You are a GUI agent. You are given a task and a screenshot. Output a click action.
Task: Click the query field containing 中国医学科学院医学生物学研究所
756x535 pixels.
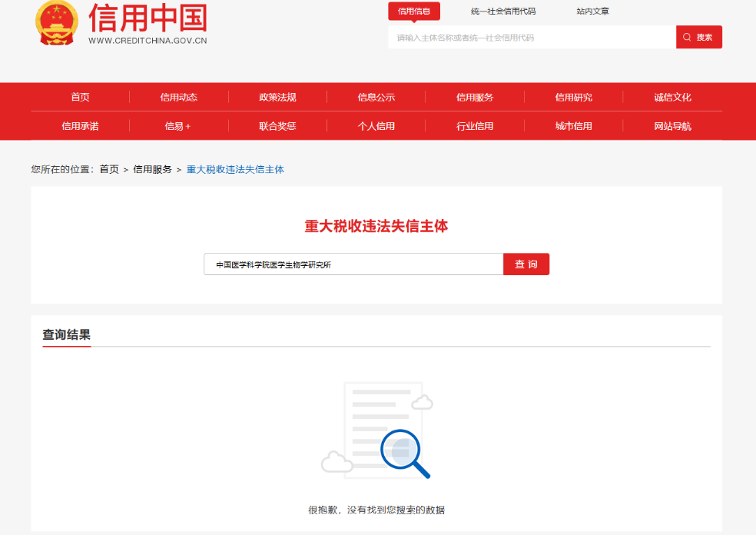[x=353, y=264]
